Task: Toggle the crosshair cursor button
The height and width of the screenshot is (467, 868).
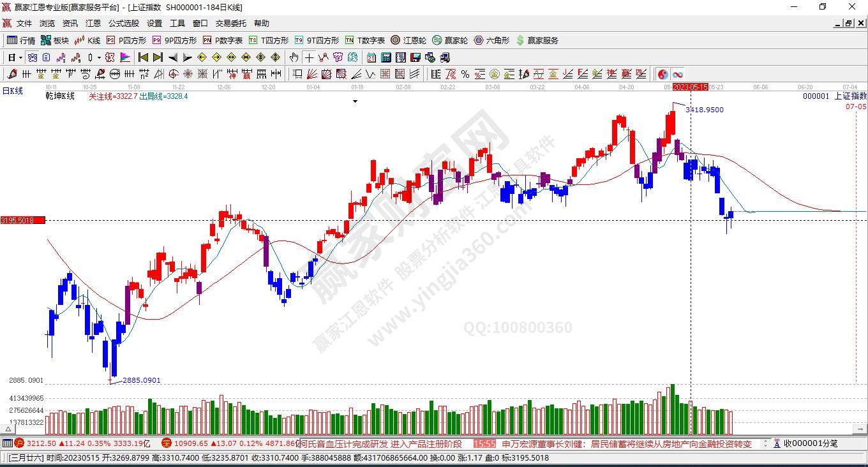Action: tap(309, 57)
